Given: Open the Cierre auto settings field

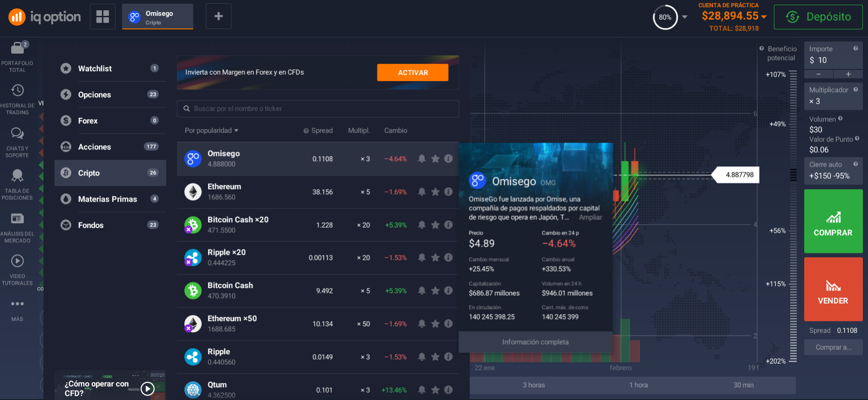Looking at the screenshot, I should [833, 170].
